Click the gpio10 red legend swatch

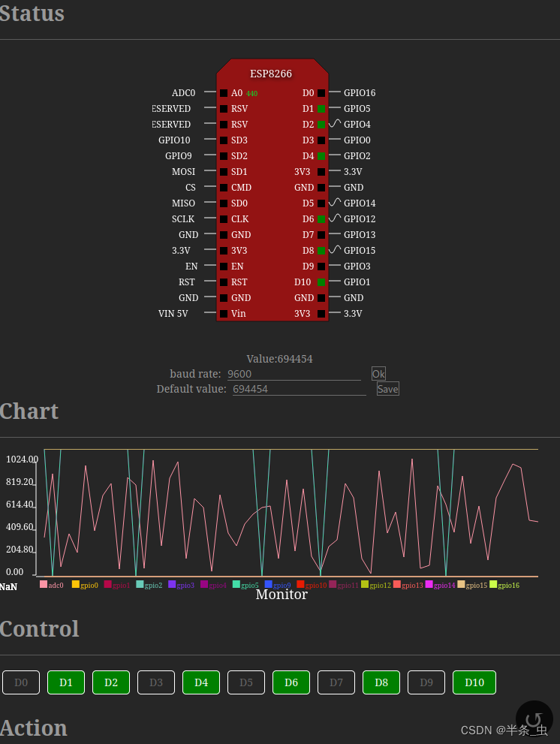[x=300, y=584]
